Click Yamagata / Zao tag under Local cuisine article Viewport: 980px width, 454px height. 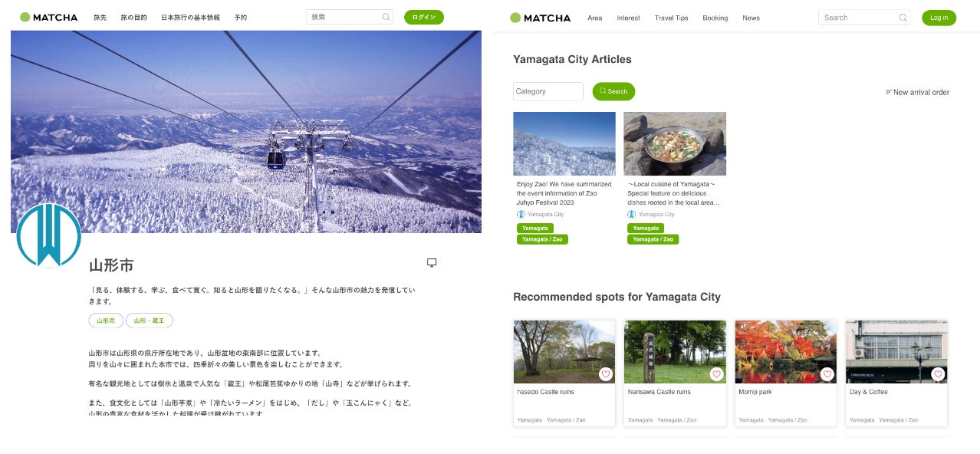click(653, 239)
